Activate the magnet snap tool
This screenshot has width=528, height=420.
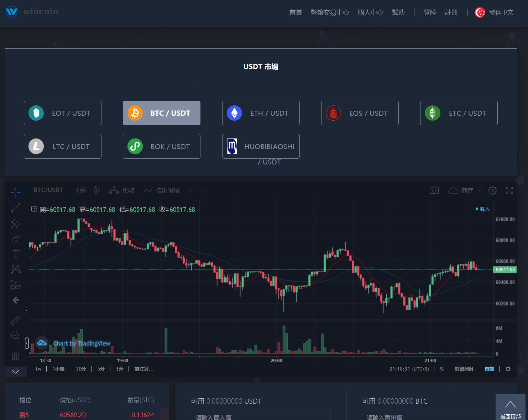pos(16,356)
